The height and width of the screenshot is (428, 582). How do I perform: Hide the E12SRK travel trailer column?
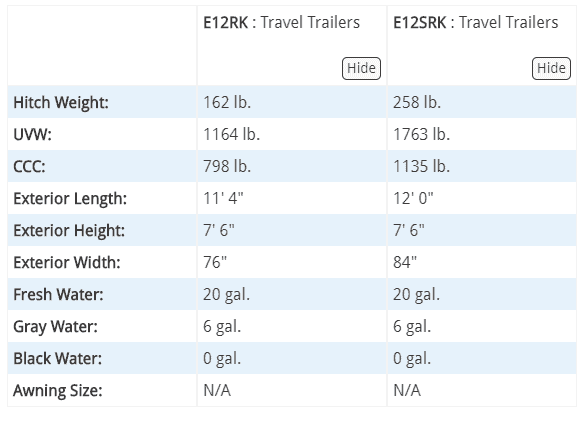551,68
